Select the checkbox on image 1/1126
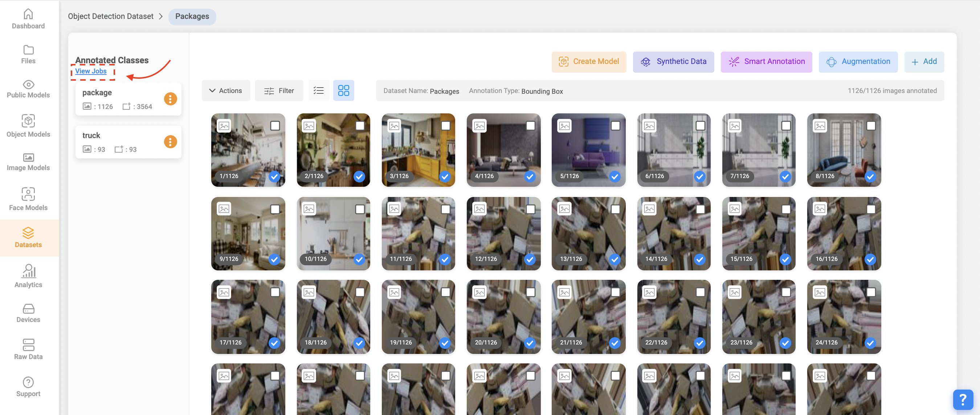 click(275, 125)
